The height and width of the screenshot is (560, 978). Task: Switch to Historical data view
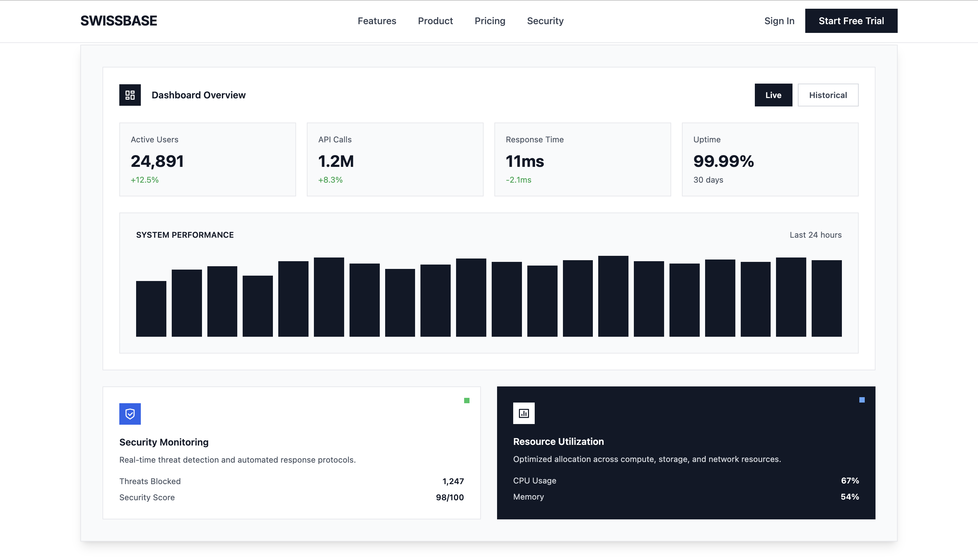(x=828, y=95)
